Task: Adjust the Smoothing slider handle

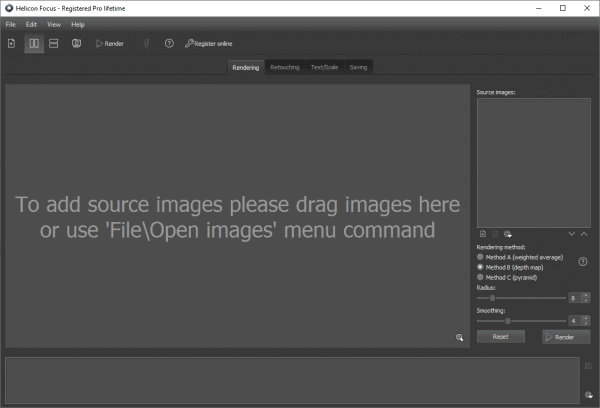Action: pos(508,321)
